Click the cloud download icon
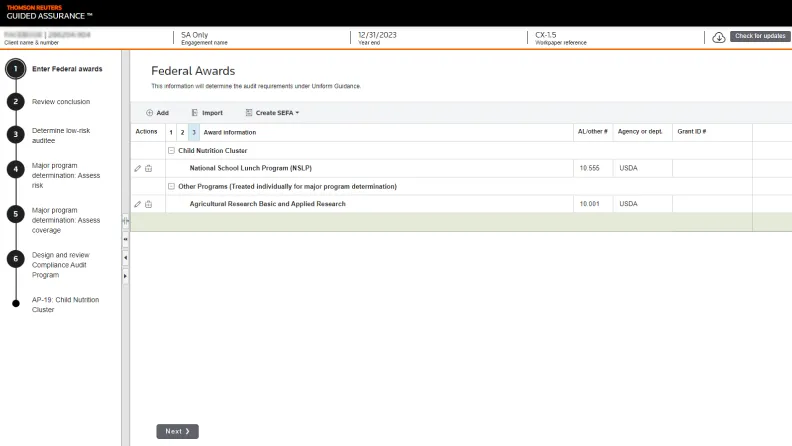 pos(718,38)
